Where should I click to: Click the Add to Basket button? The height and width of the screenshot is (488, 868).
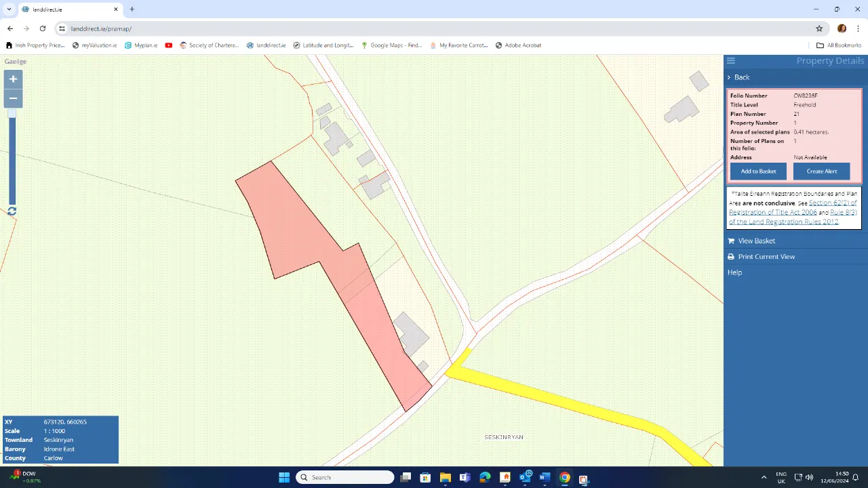point(758,171)
